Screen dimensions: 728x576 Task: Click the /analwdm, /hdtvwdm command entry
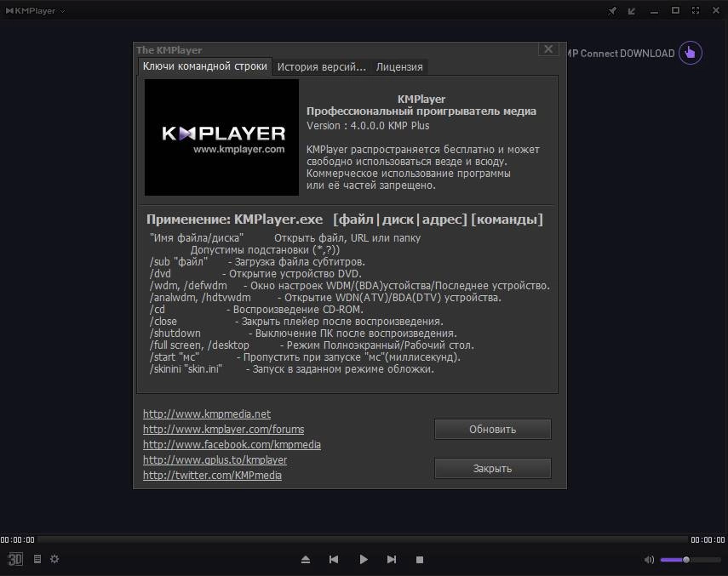click(x=325, y=297)
